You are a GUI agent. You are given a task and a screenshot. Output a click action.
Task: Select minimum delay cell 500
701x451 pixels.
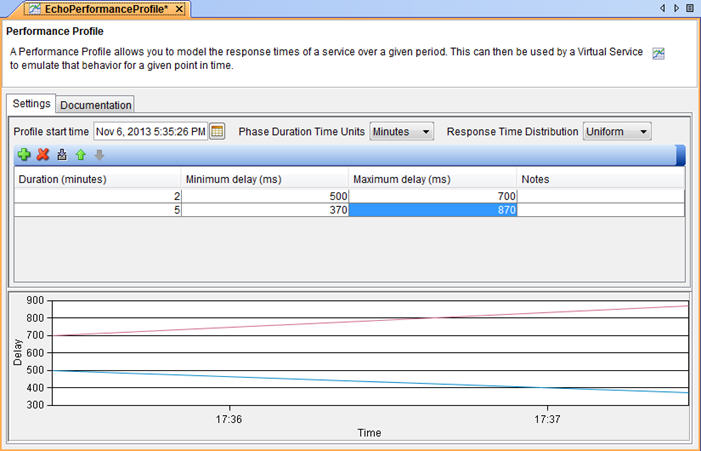[265, 196]
